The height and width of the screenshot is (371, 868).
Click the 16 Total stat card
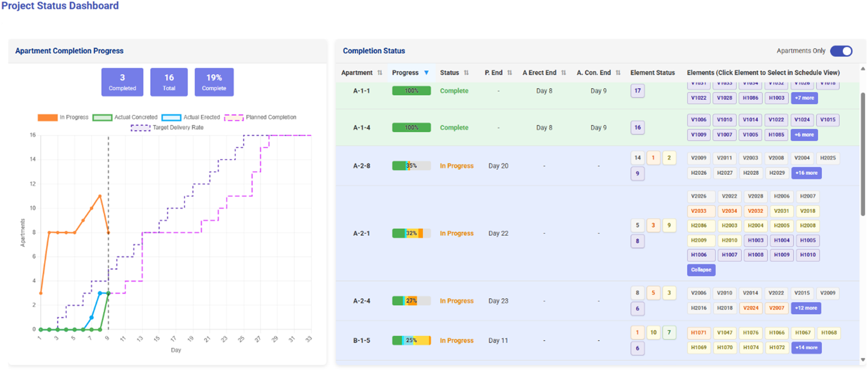(169, 82)
